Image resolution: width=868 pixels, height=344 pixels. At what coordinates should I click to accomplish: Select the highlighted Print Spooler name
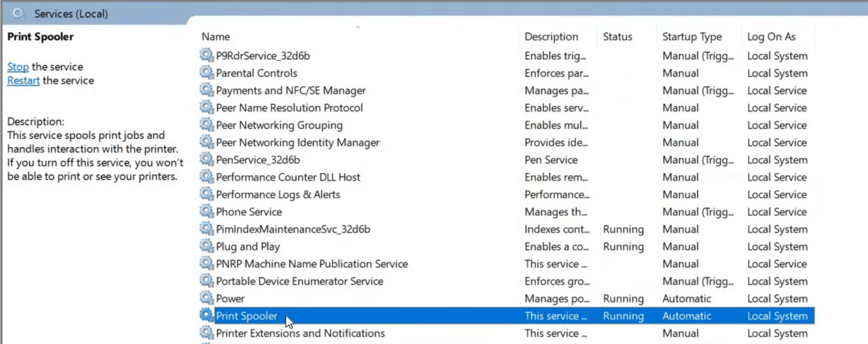(x=247, y=316)
